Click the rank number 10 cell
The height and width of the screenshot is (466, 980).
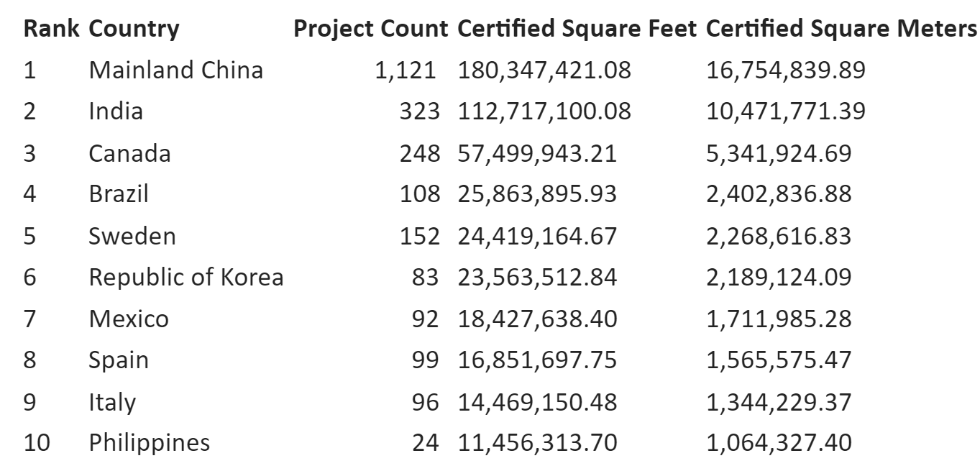[37, 442]
